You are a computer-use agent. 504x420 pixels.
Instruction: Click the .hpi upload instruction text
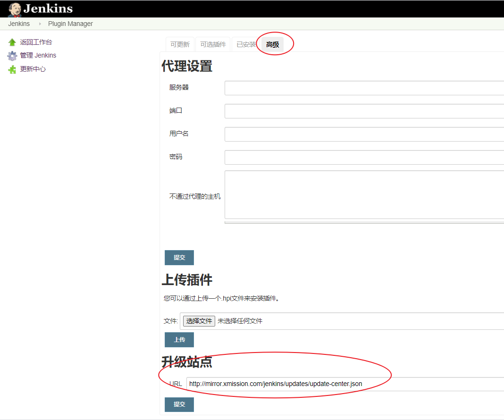[x=221, y=299]
